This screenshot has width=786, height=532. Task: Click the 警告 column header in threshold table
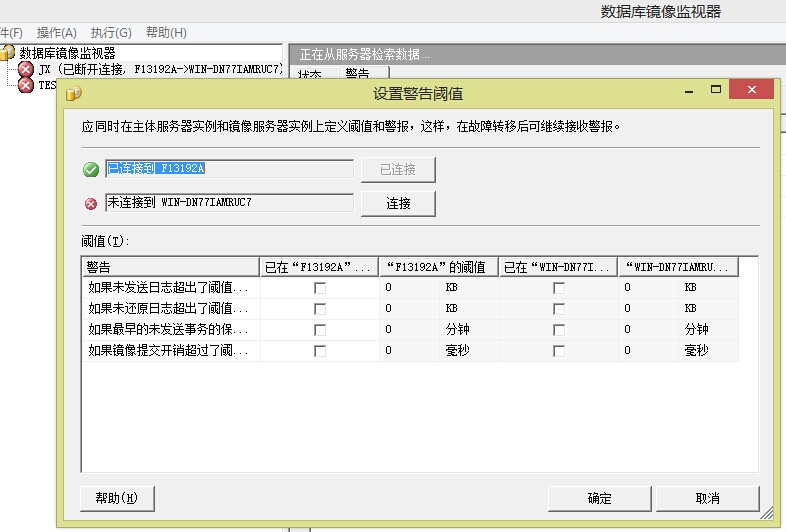click(170, 267)
